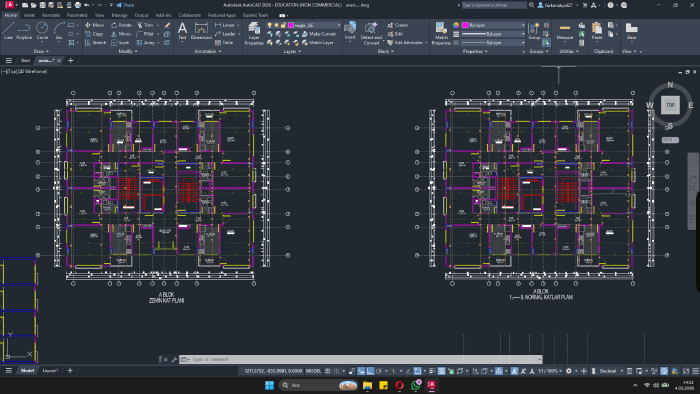The height and width of the screenshot is (394, 700).
Task: Toggle clean screen in status bar
Action: 686,371
